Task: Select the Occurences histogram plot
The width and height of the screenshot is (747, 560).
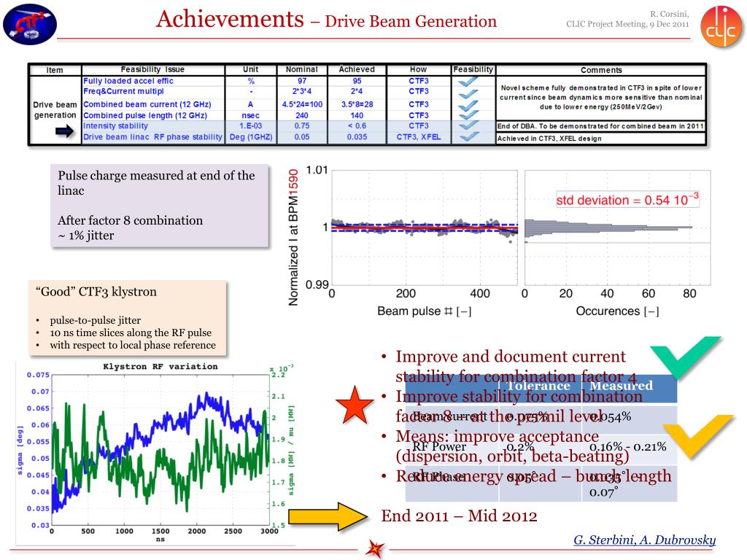Action: tap(617, 228)
